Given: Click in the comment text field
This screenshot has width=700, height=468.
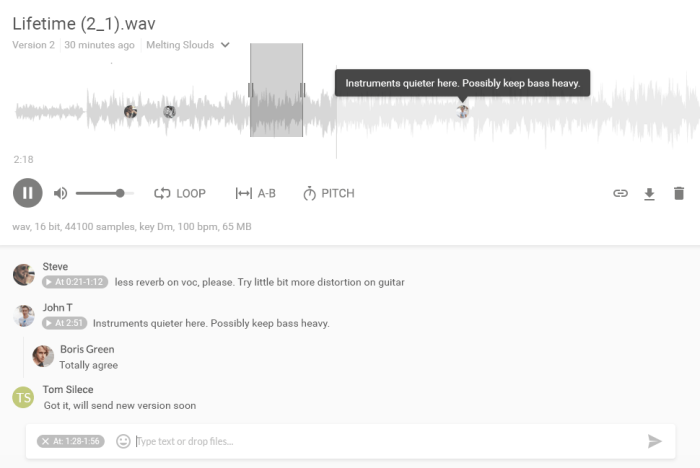Looking at the screenshot, I should pos(388,441).
